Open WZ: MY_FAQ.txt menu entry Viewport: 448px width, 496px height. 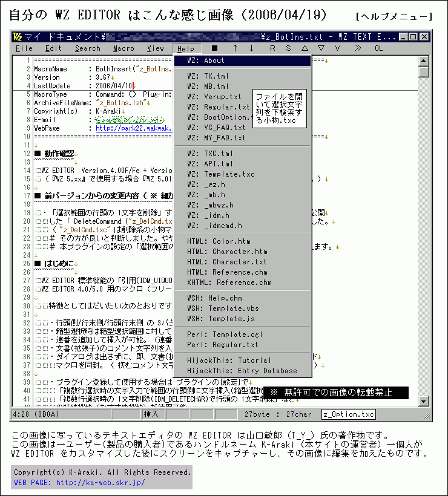pos(243,137)
